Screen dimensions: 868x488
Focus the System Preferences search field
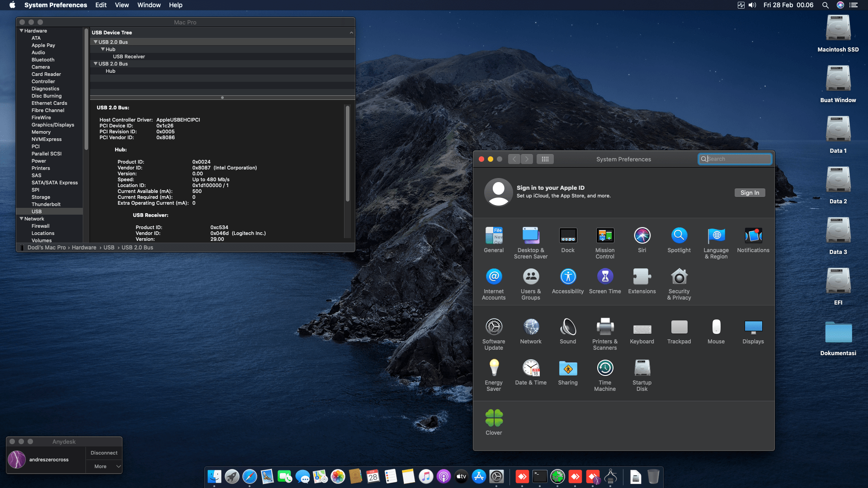(x=735, y=159)
